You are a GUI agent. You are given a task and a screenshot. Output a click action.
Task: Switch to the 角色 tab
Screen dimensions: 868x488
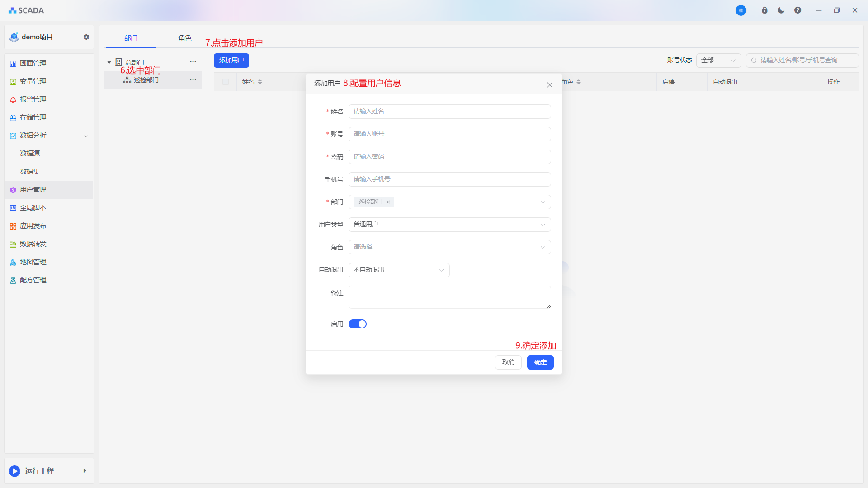[184, 38]
